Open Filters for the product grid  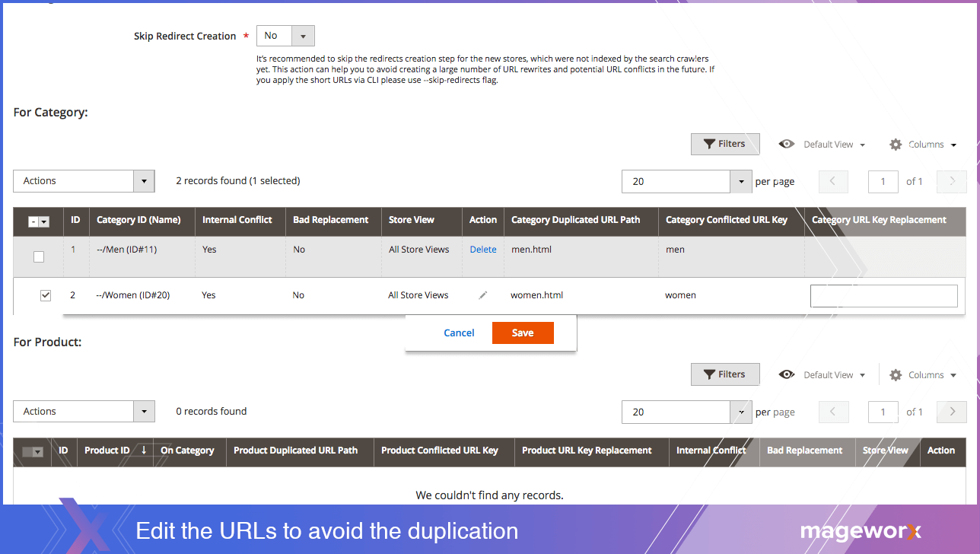pyautogui.click(x=724, y=374)
